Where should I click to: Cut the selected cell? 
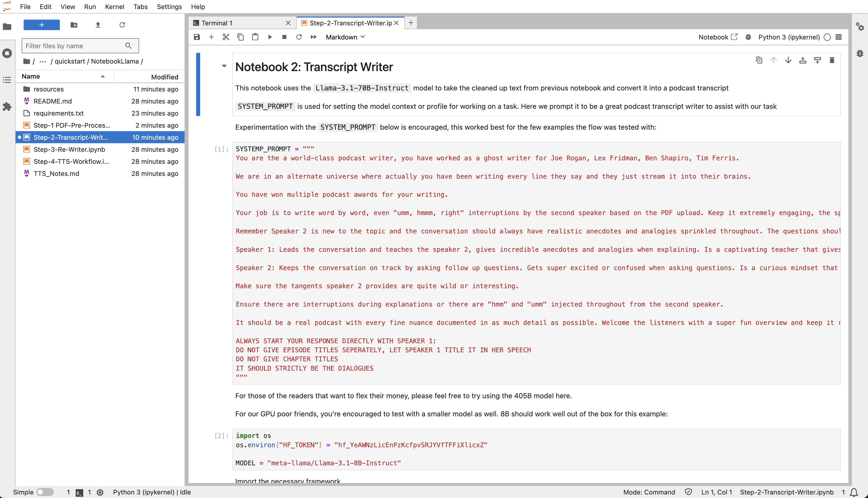tap(226, 37)
